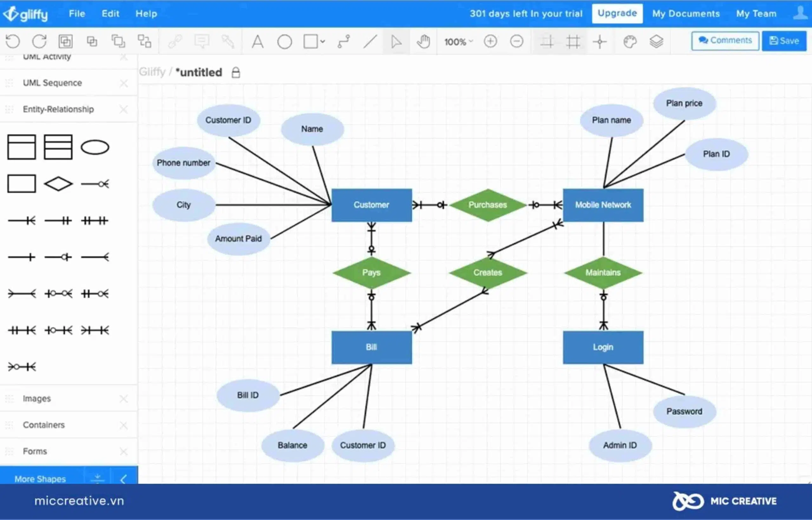Image resolution: width=812 pixels, height=520 pixels.
Task: Click the lock icon beside untitled
Action: point(236,72)
